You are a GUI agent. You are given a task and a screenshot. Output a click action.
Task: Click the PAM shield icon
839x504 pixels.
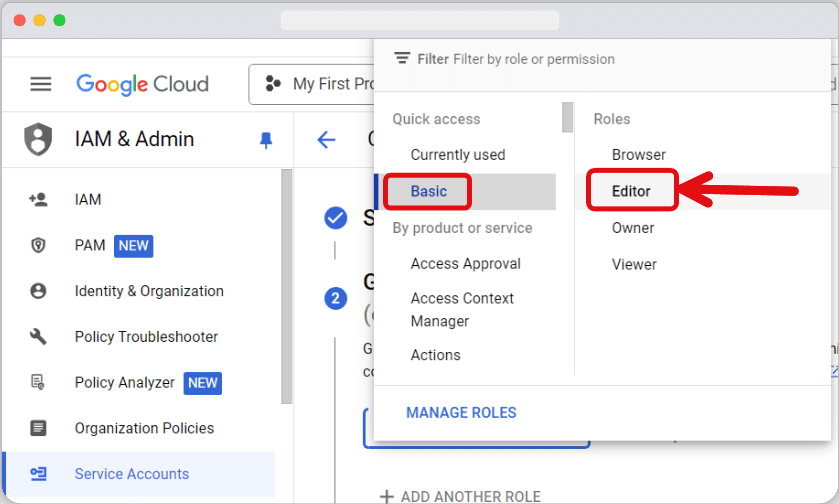(38, 246)
